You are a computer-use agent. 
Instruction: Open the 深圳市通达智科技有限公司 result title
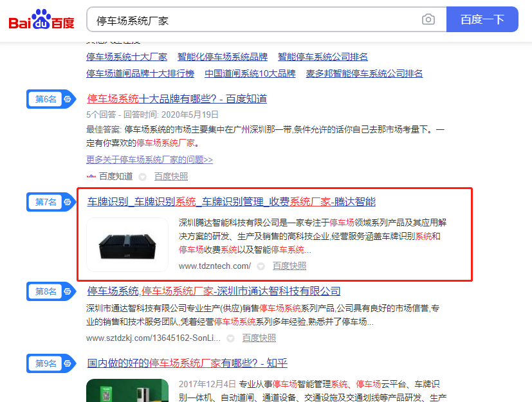[x=214, y=291]
